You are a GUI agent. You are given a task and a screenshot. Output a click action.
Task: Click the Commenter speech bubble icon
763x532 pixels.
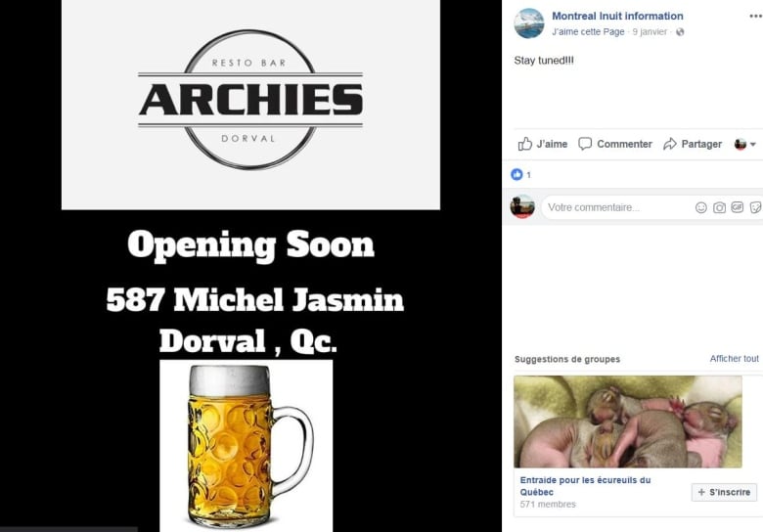[x=584, y=144]
